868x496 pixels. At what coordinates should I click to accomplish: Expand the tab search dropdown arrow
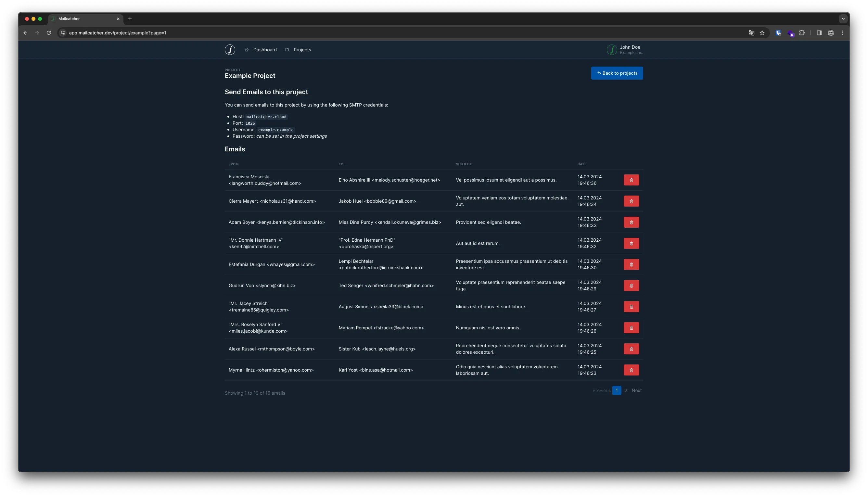click(x=843, y=19)
